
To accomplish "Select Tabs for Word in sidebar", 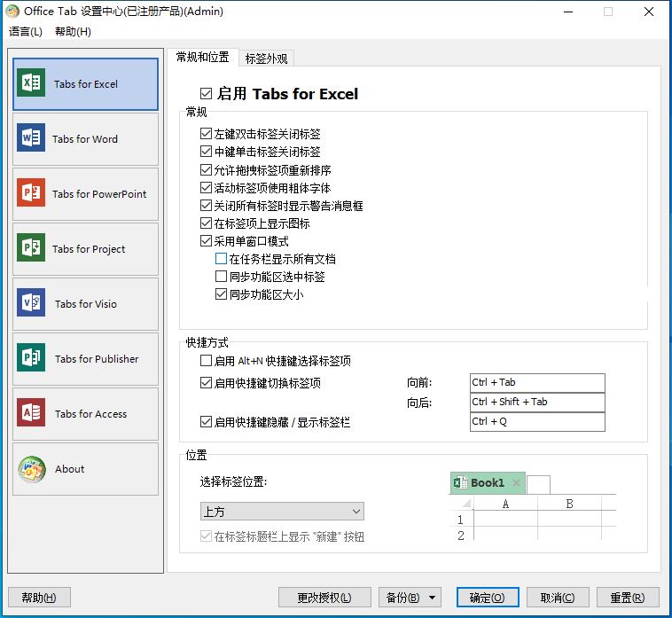I will click(86, 139).
